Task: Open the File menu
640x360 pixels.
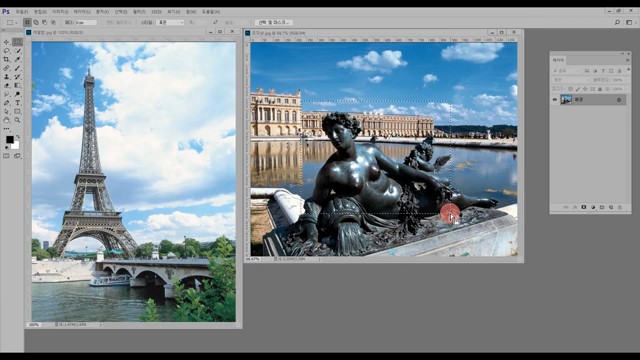Action: pyautogui.click(x=21, y=12)
